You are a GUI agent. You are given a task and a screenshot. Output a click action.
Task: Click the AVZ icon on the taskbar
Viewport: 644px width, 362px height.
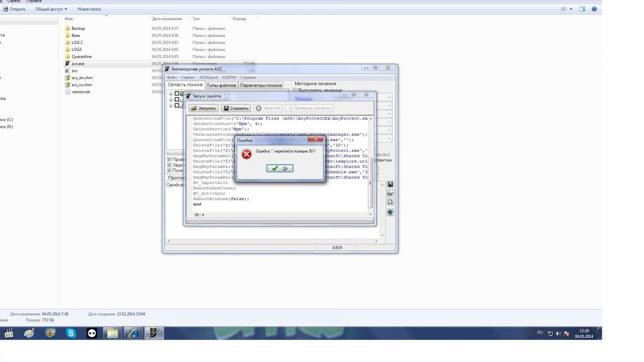155,333
